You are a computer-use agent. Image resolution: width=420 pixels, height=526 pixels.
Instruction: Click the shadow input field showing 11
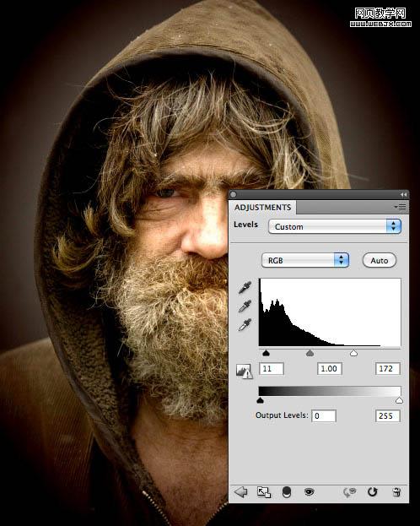click(272, 369)
